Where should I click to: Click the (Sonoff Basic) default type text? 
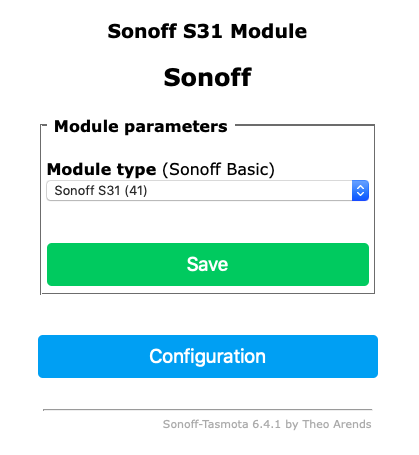219,169
